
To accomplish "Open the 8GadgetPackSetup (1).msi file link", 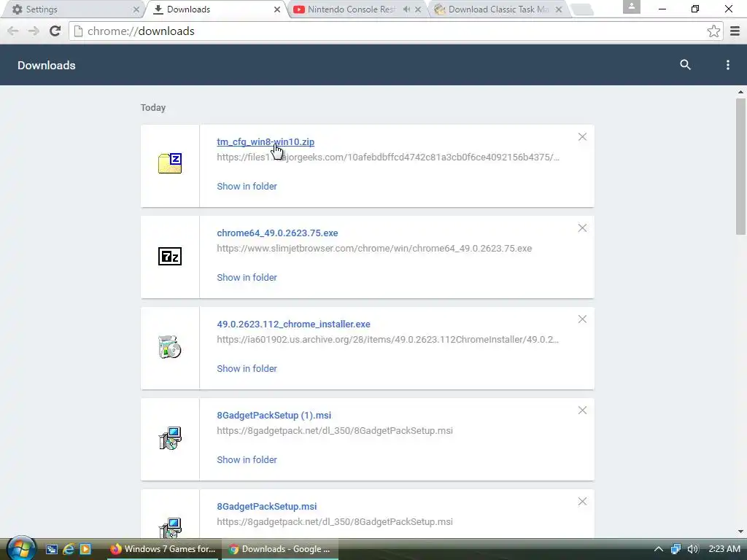I will click(274, 415).
